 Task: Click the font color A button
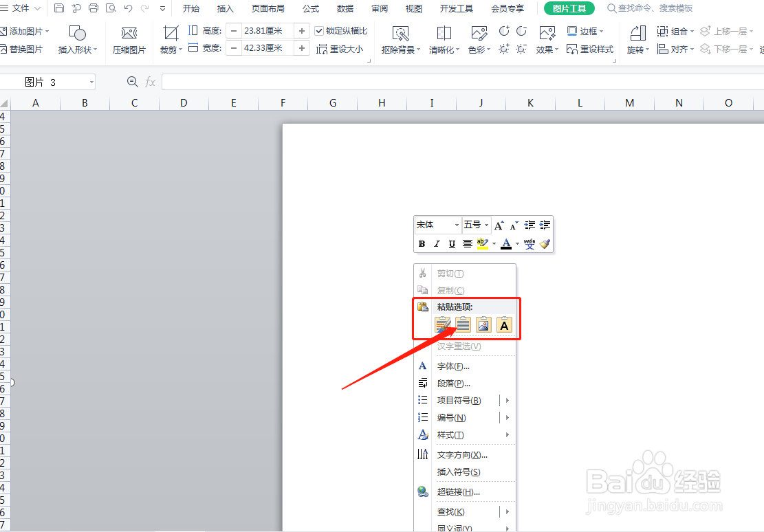pos(506,243)
